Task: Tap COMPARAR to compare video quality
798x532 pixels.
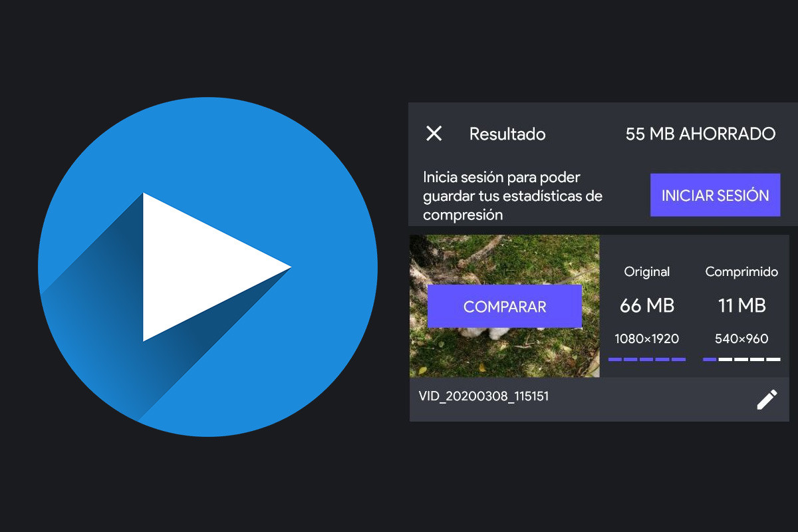Action: click(x=504, y=307)
